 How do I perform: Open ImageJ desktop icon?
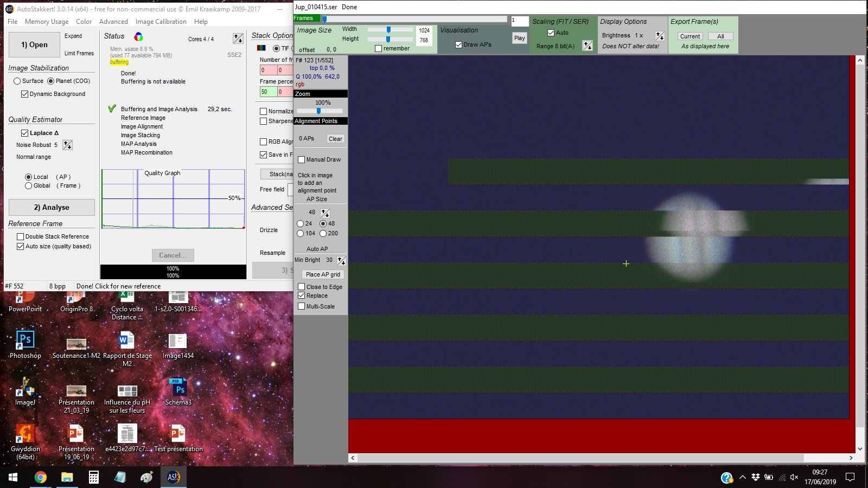pos(25,391)
